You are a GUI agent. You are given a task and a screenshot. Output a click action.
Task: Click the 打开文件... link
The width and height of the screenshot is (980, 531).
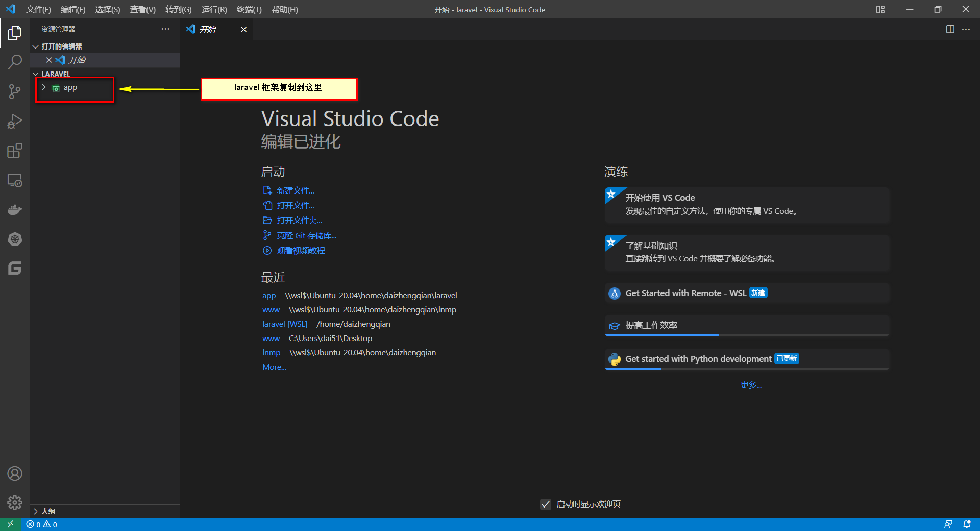(x=296, y=205)
